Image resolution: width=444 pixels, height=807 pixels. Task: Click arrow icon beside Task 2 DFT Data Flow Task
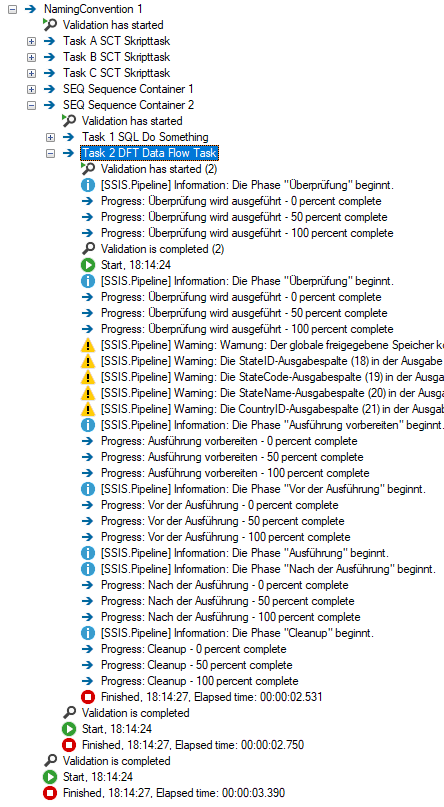tap(68, 153)
